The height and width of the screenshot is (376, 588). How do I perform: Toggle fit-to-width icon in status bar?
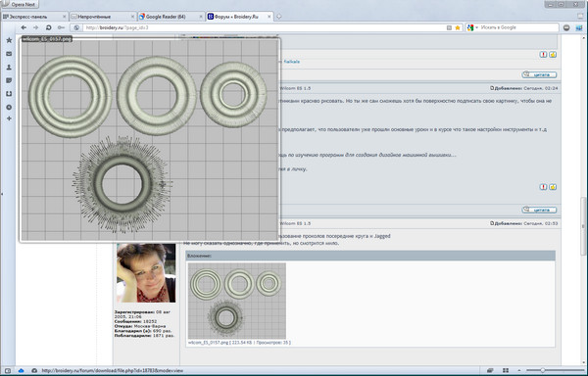pyautogui.click(x=506, y=371)
